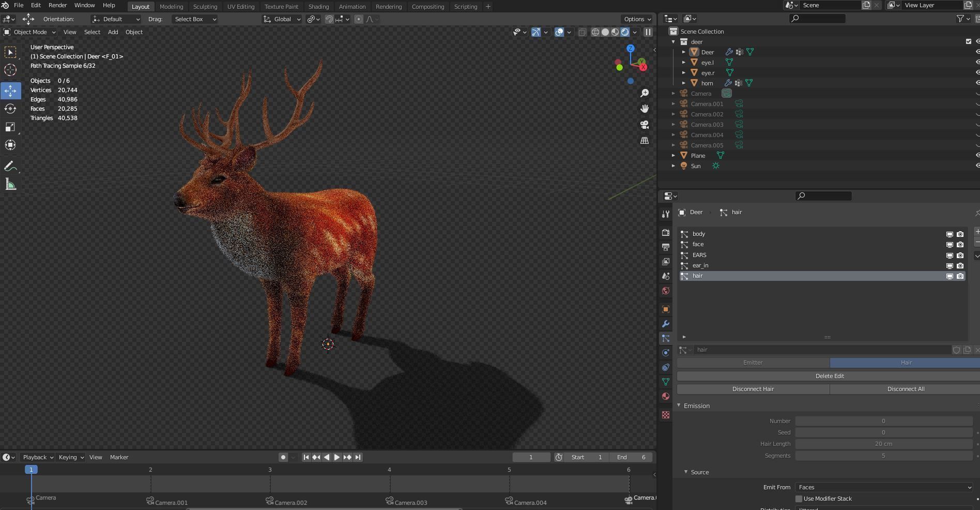Image resolution: width=980 pixels, height=510 pixels.
Task: Toggle camera view icon
Action: point(645,125)
